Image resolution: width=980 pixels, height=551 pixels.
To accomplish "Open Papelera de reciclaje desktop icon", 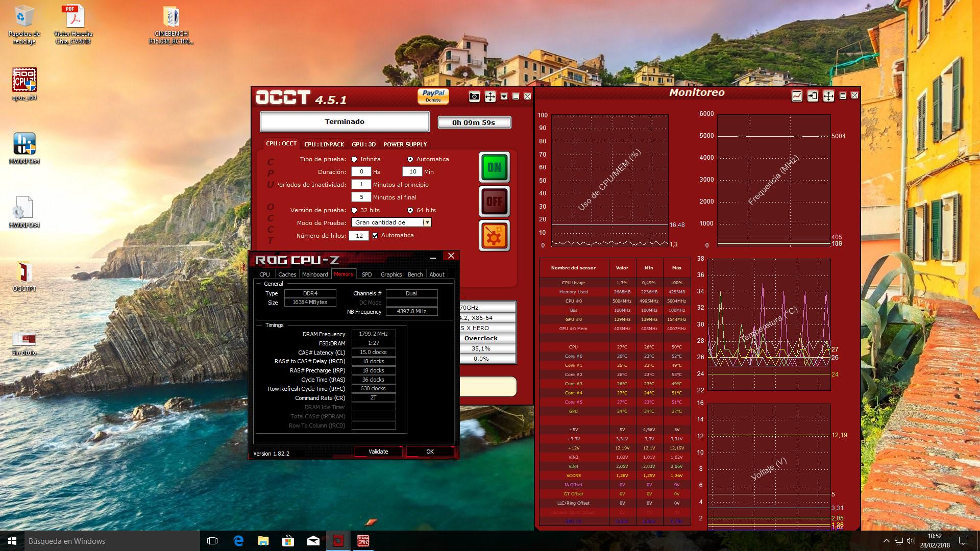I will point(24,26).
